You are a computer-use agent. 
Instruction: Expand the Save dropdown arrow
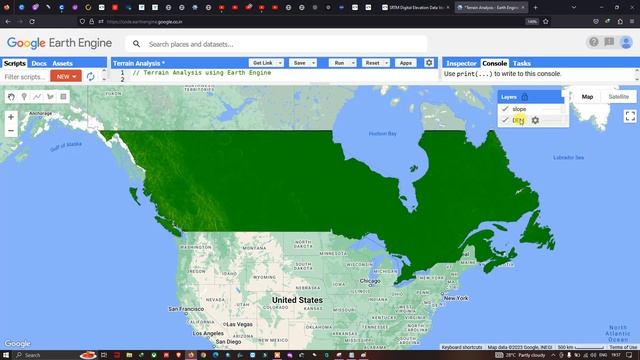click(x=313, y=63)
